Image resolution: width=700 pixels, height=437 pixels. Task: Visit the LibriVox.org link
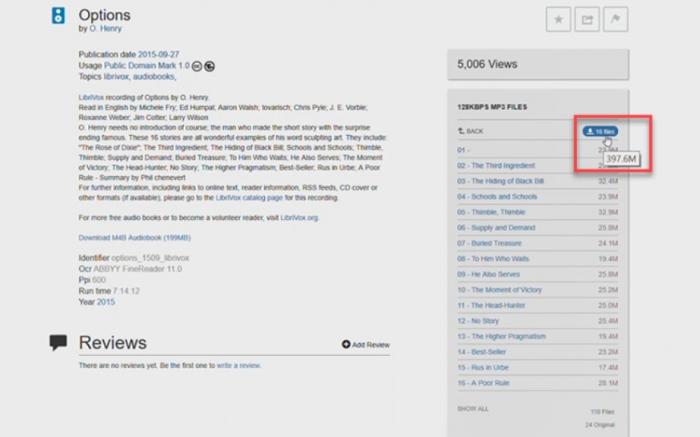click(x=299, y=218)
